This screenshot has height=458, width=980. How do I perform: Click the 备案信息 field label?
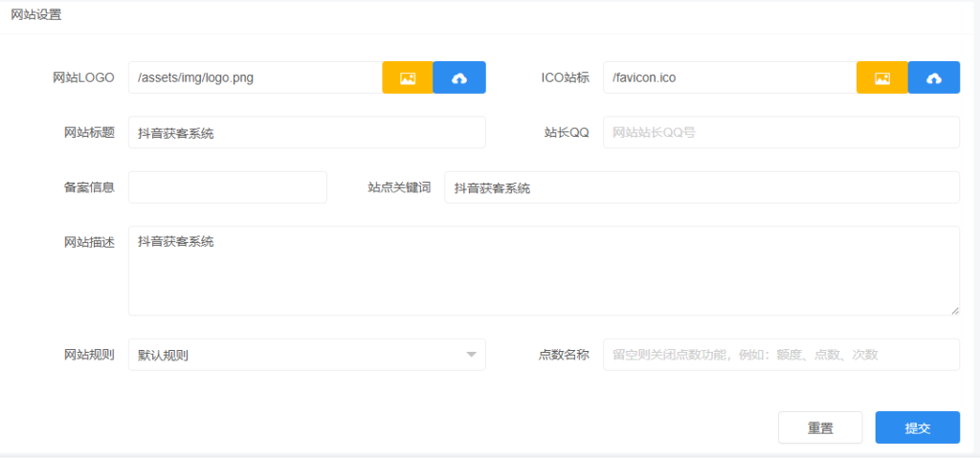point(89,187)
